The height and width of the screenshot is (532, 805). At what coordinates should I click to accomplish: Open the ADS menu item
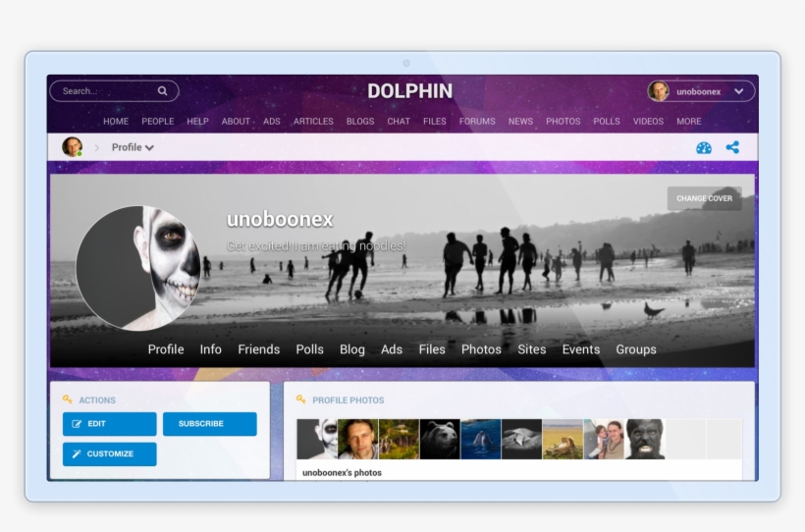click(272, 121)
